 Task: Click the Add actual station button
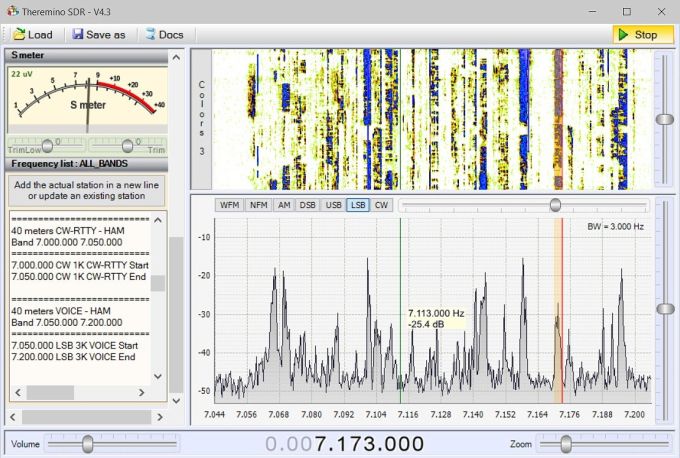[86, 190]
